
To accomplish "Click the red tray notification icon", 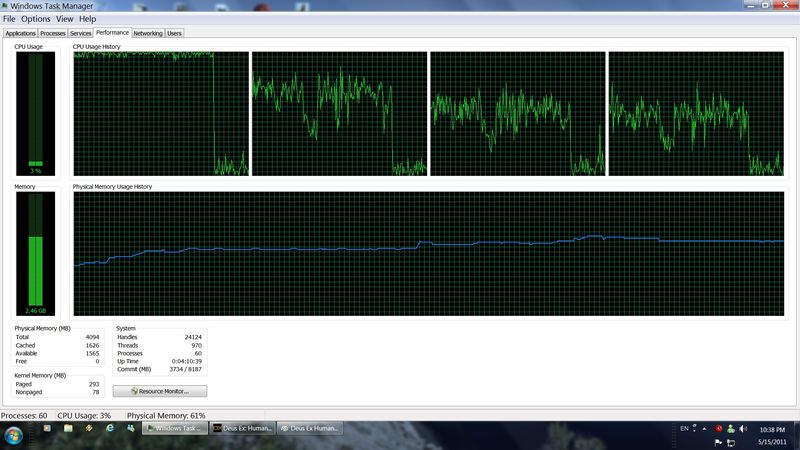I will [x=718, y=428].
